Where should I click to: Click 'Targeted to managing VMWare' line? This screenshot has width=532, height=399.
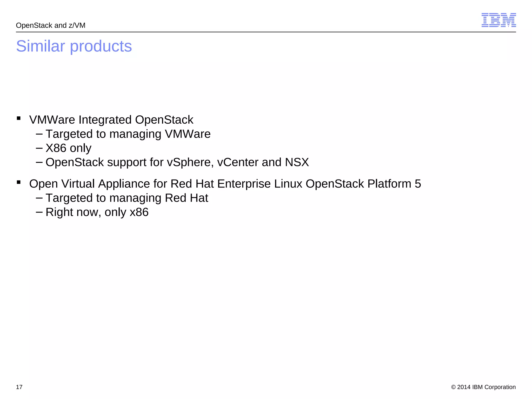[x=128, y=134]
